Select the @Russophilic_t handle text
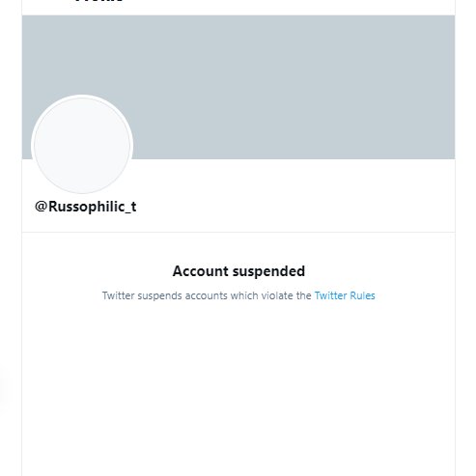The image size is (476, 476). point(86,207)
